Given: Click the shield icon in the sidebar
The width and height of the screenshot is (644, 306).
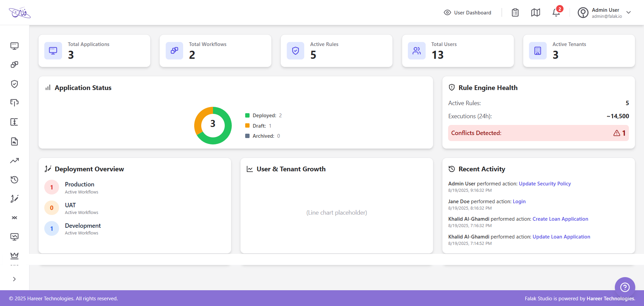Looking at the screenshot, I should [14, 84].
